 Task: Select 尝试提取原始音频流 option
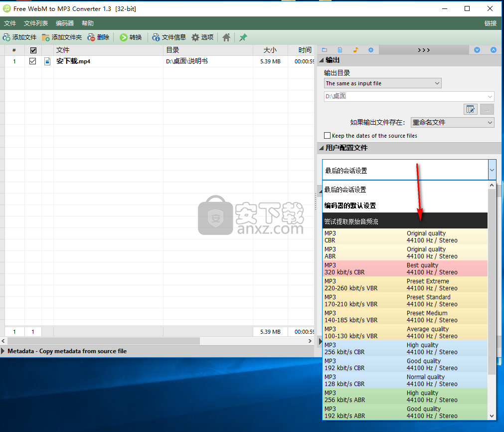coord(405,221)
